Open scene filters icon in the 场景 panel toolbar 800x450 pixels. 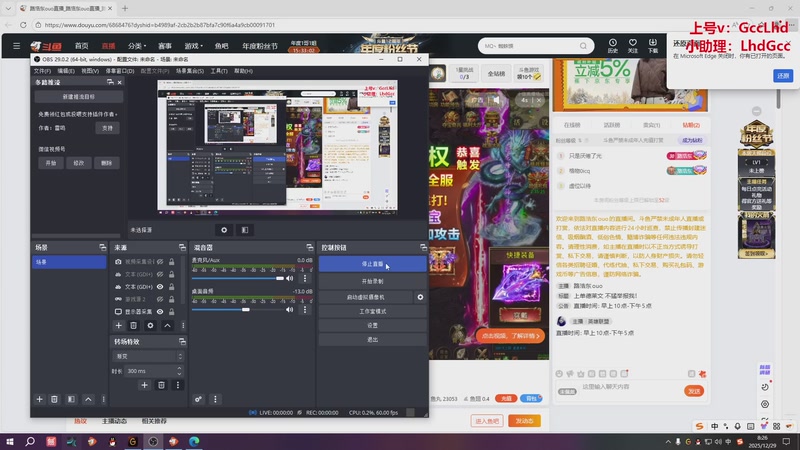pyautogui.click(x=71, y=399)
